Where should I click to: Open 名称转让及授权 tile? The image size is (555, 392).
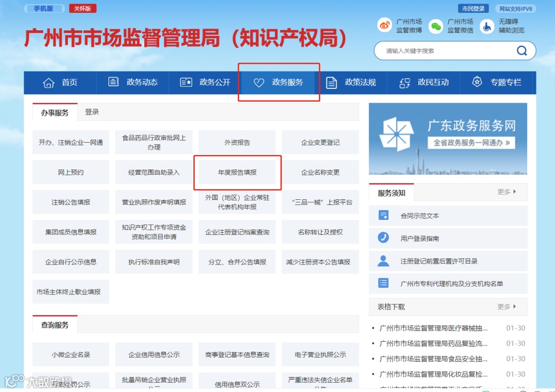coord(320,232)
